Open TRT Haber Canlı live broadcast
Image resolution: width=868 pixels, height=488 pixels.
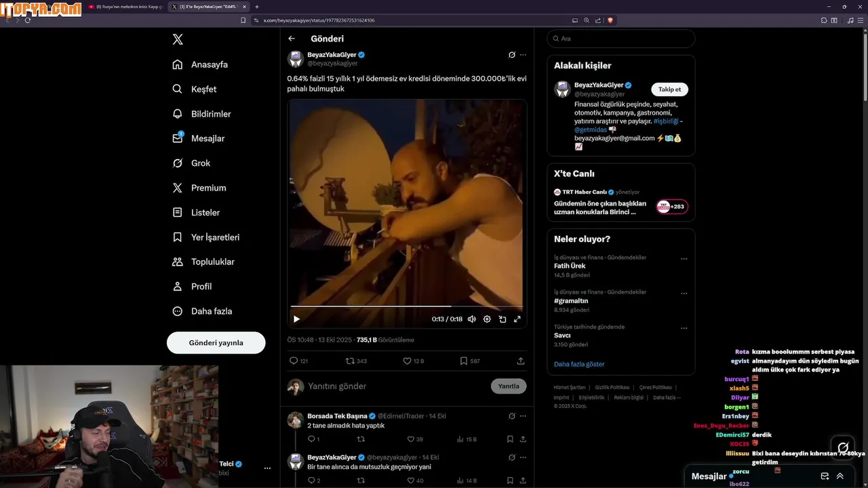620,202
